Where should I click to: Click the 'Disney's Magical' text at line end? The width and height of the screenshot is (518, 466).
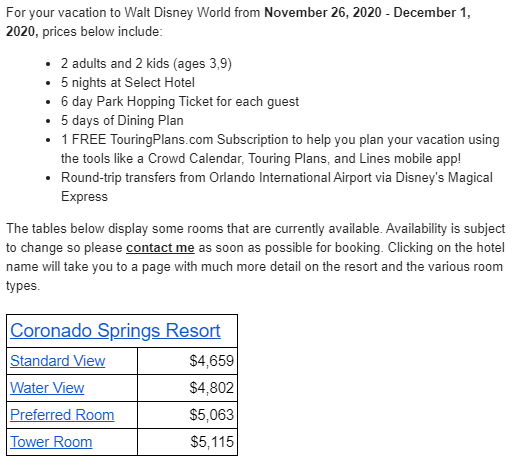444,178
